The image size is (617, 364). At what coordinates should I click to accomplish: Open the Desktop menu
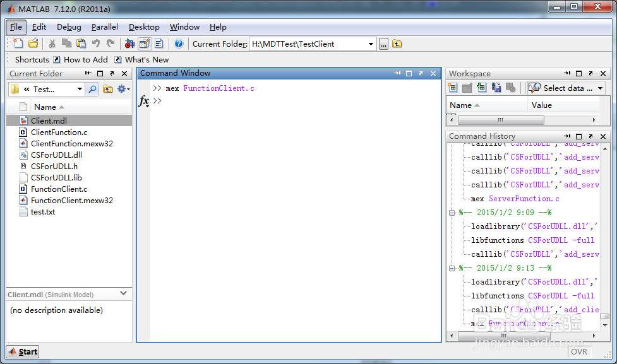[x=144, y=27]
